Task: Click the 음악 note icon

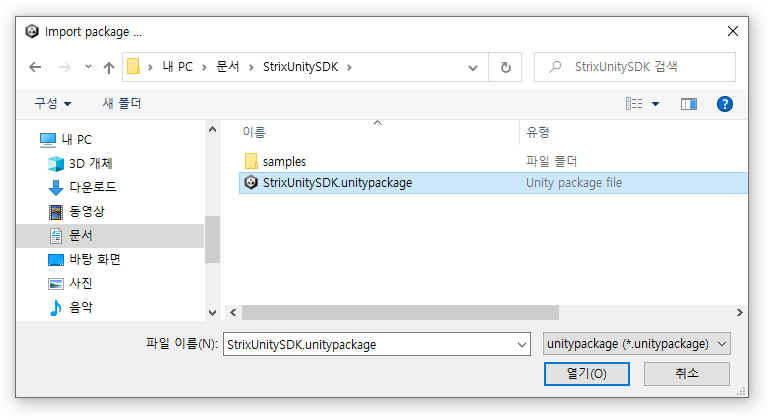Action: coord(56,308)
